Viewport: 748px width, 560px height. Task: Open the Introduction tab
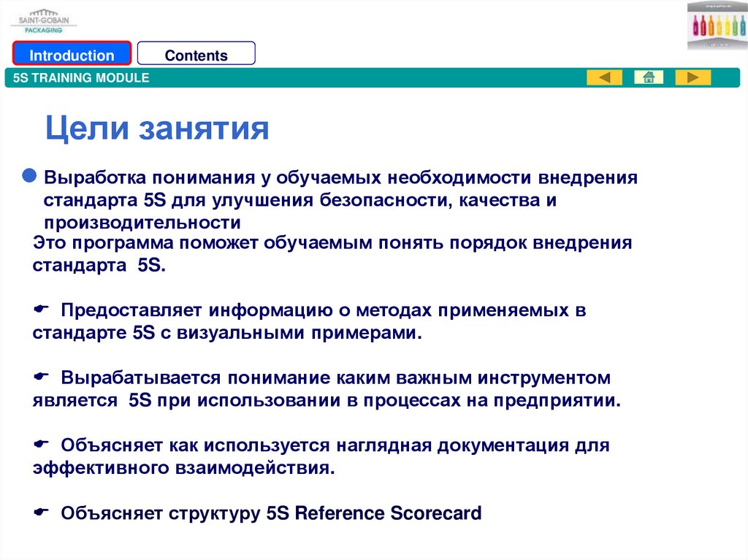click(x=72, y=55)
